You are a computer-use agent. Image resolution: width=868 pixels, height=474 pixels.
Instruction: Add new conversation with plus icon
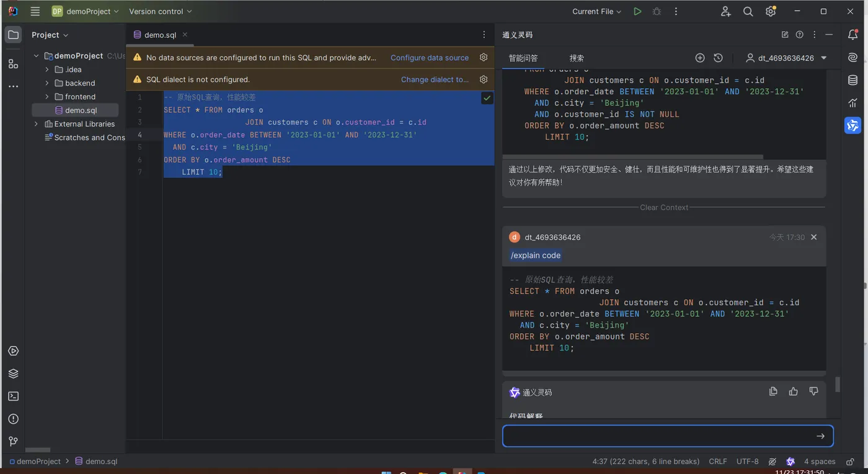coord(700,58)
